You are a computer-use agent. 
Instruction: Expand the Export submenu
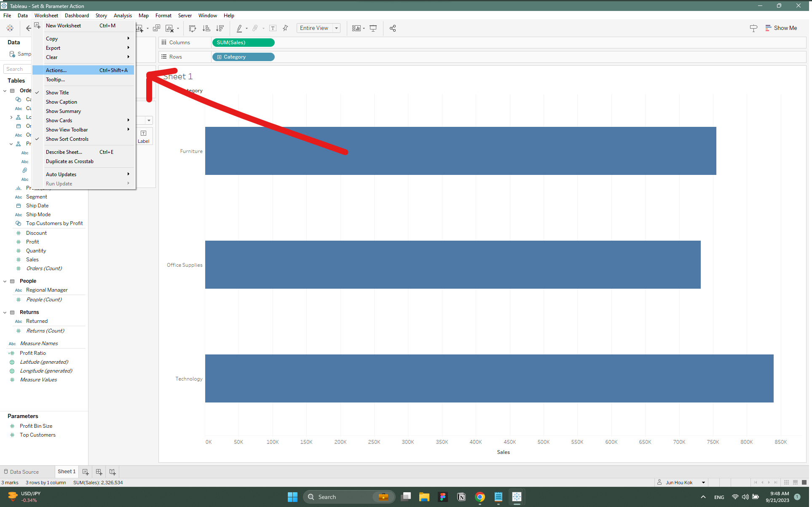click(83, 48)
